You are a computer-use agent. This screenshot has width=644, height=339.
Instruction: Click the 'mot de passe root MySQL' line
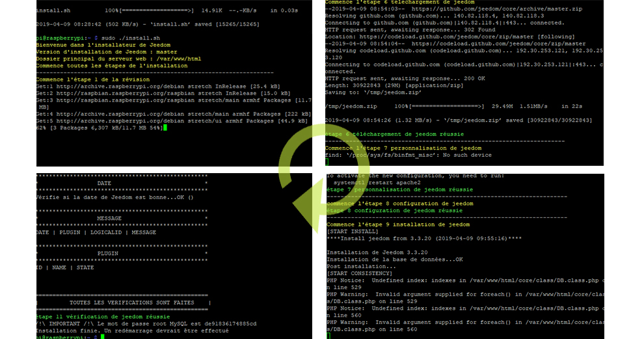point(146,324)
